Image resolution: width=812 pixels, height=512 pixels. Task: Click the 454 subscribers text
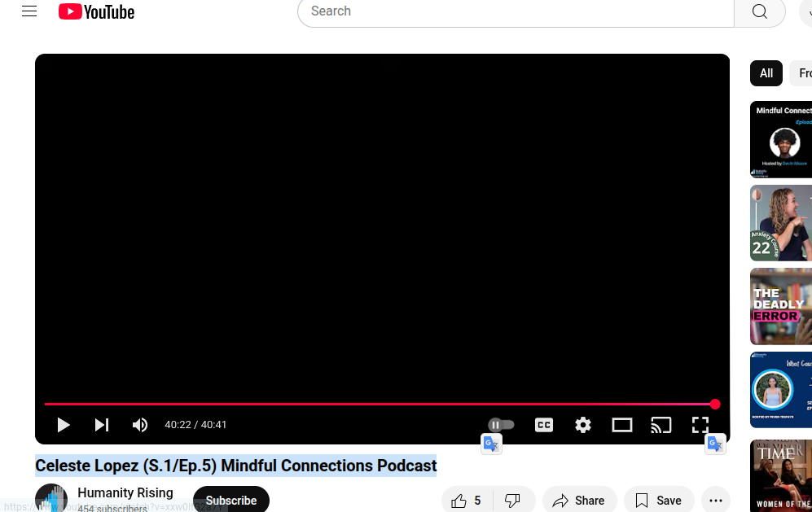pyautogui.click(x=112, y=509)
